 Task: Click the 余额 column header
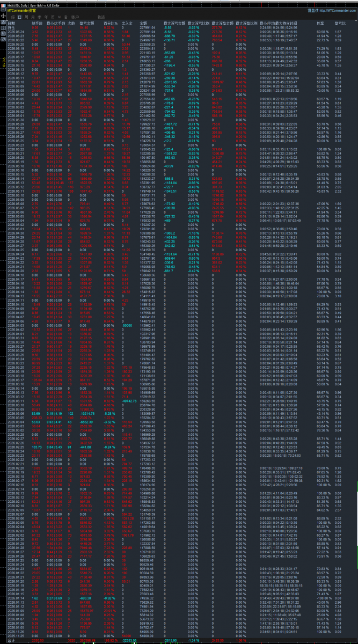pos(143,24)
